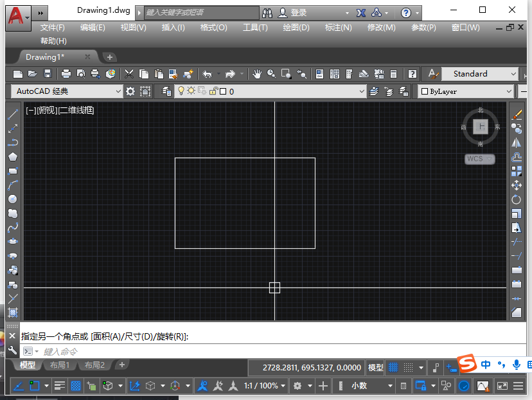Click the search keyword input field
Image resolution: width=532 pixels, height=400 pixels.
pos(202,13)
